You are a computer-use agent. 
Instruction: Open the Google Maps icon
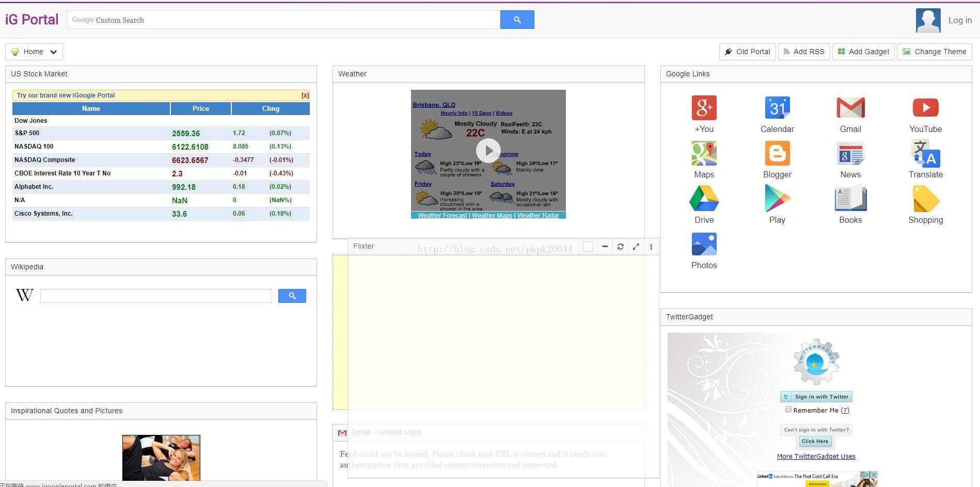click(704, 153)
